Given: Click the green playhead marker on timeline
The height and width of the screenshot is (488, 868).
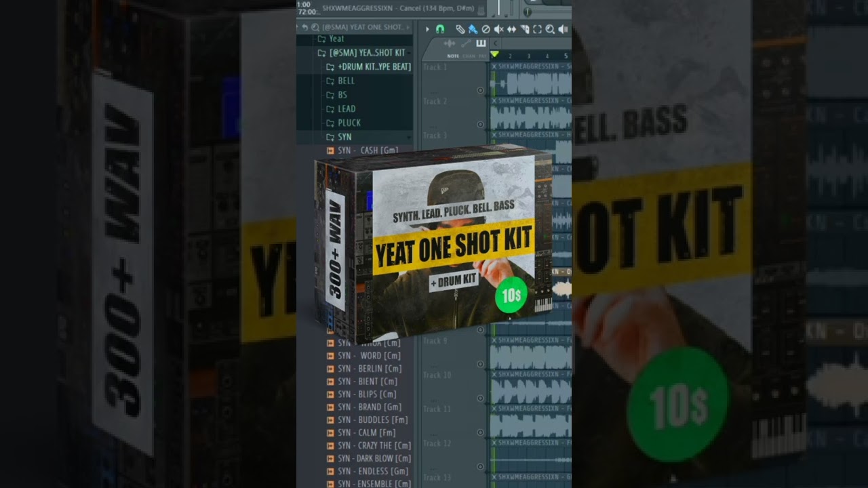Looking at the screenshot, I should (494, 54).
